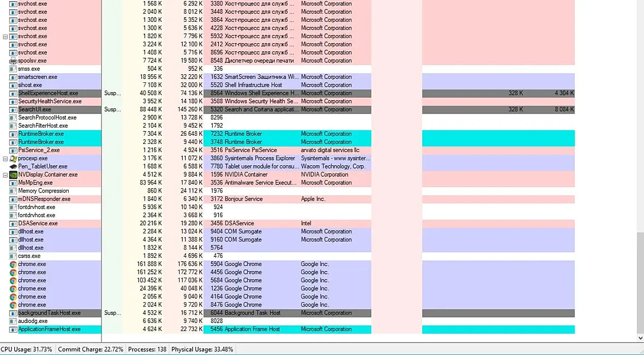Viewport: 644px width, 355px height.
Task: Click Chrome icon of PID 5904 row
Action: coord(13,264)
